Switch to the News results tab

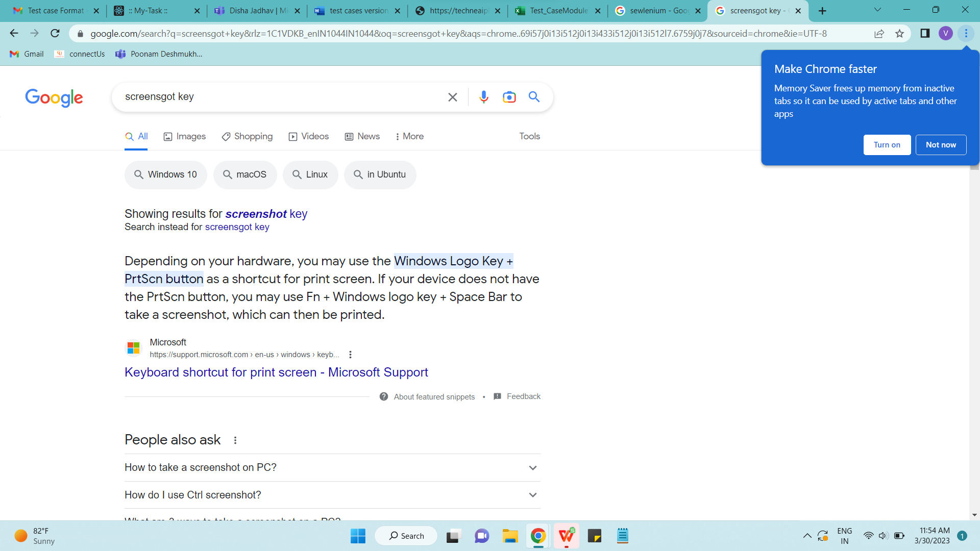[x=362, y=136]
